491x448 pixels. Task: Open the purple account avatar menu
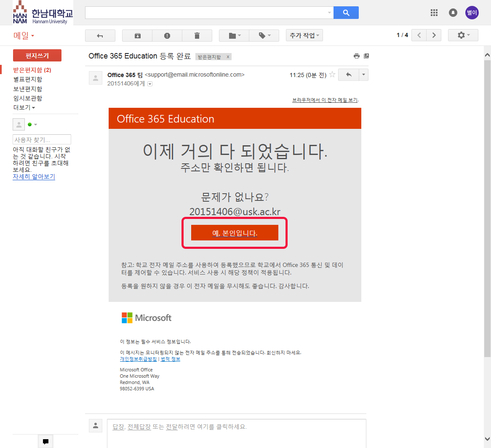(472, 13)
